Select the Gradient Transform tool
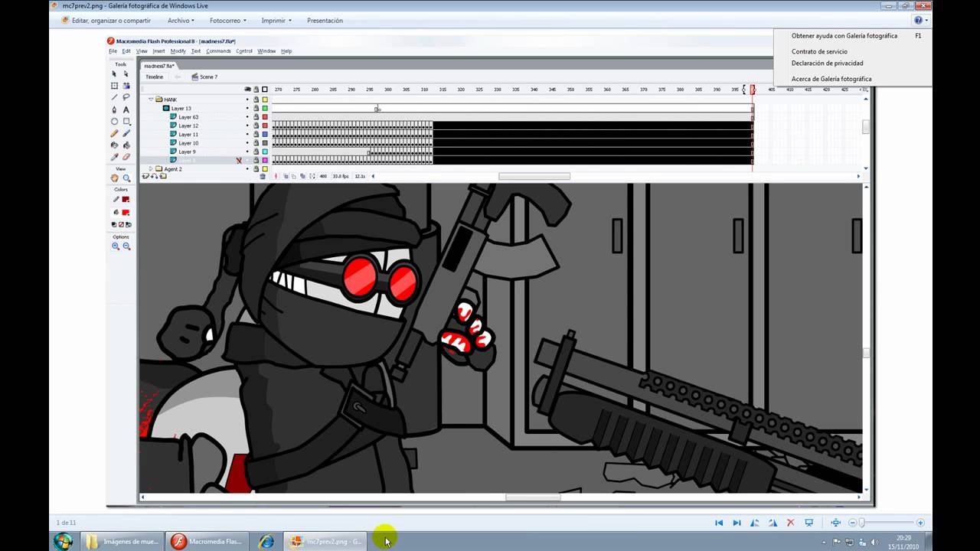The height and width of the screenshot is (551, 980). pyautogui.click(x=126, y=86)
